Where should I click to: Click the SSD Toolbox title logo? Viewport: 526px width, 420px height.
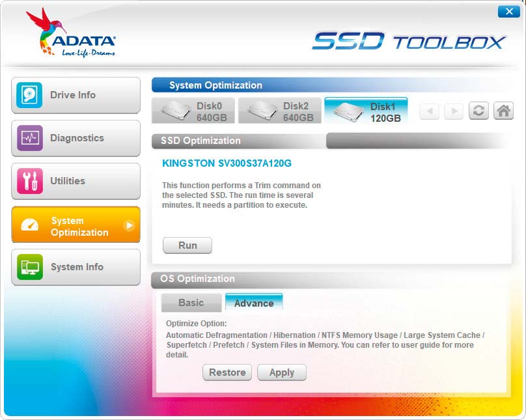pyautogui.click(x=409, y=41)
